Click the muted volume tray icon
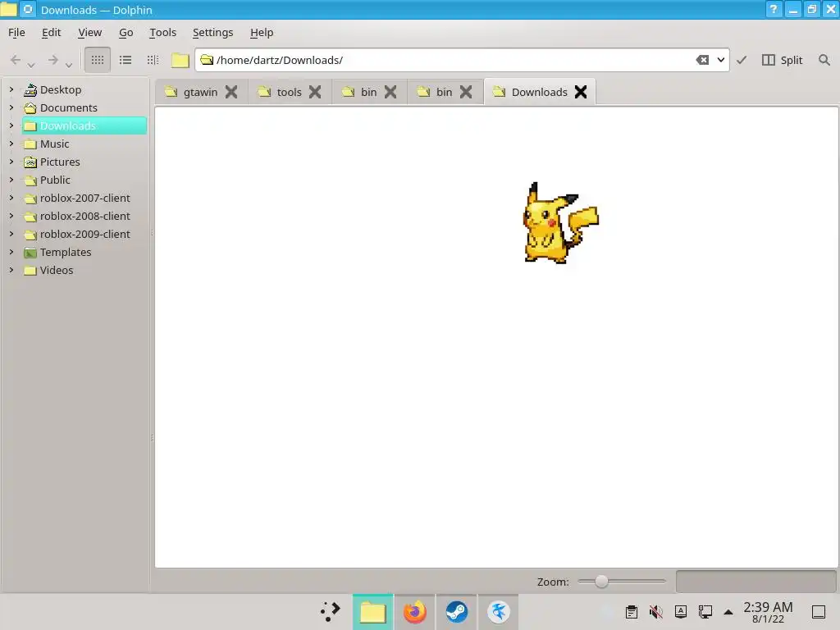 point(655,612)
